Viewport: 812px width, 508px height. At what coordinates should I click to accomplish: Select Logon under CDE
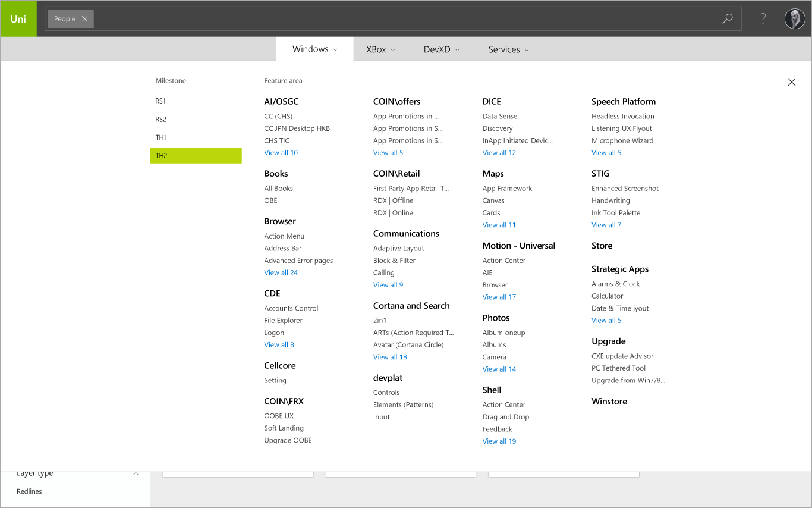click(x=274, y=333)
